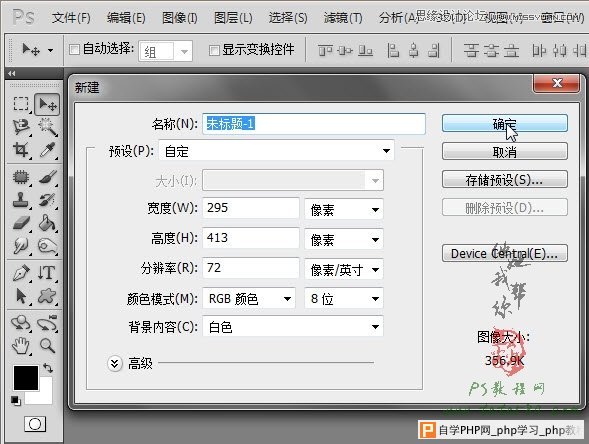589x444 pixels.
Task: Select the Magic Wand tool
Action: pyautogui.click(x=47, y=127)
